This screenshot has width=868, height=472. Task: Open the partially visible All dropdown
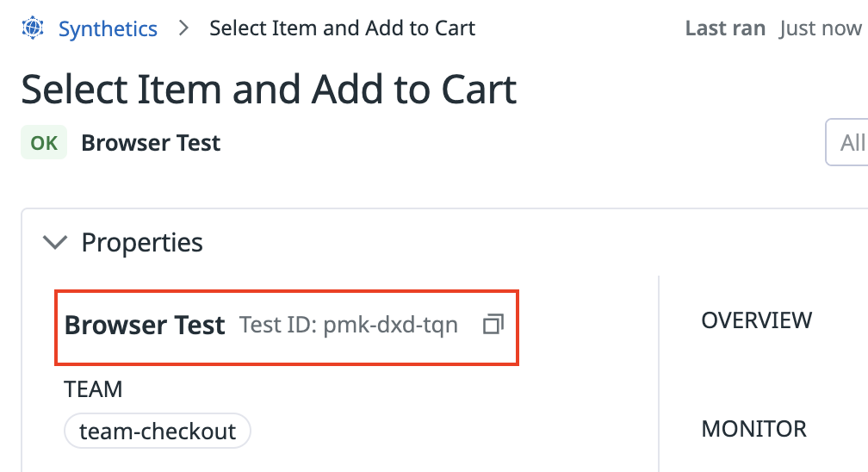click(847, 142)
